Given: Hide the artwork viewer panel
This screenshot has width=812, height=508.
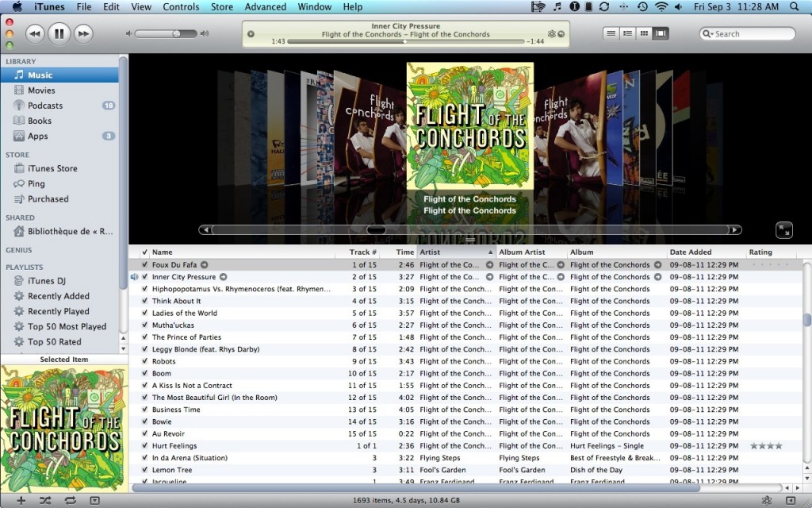Looking at the screenshot, I should (94, 500).
